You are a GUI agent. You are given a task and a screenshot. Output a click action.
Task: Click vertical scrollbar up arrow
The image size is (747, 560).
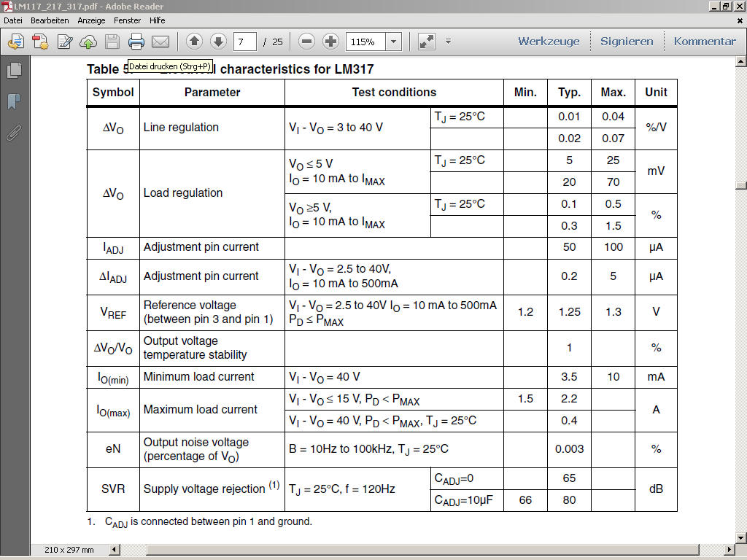(x=741, y=61)
